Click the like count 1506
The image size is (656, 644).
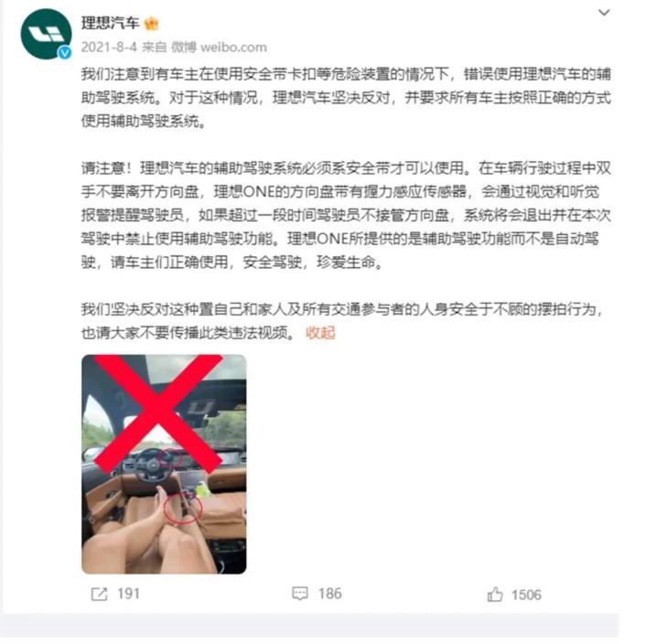click(526, 595)
